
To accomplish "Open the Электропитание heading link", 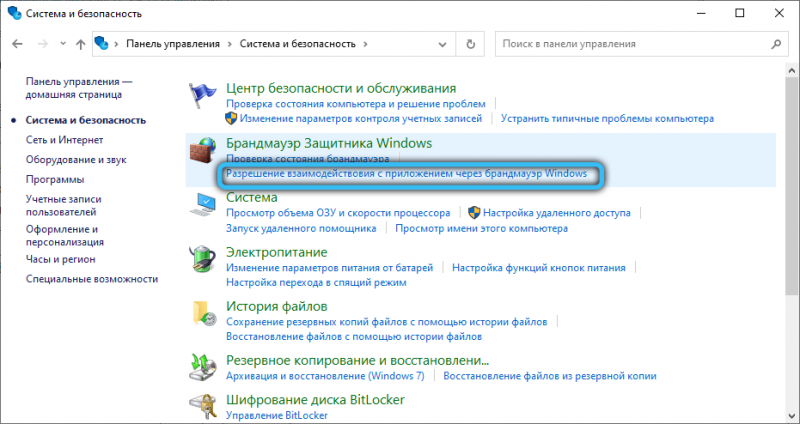I will (277, 252).
